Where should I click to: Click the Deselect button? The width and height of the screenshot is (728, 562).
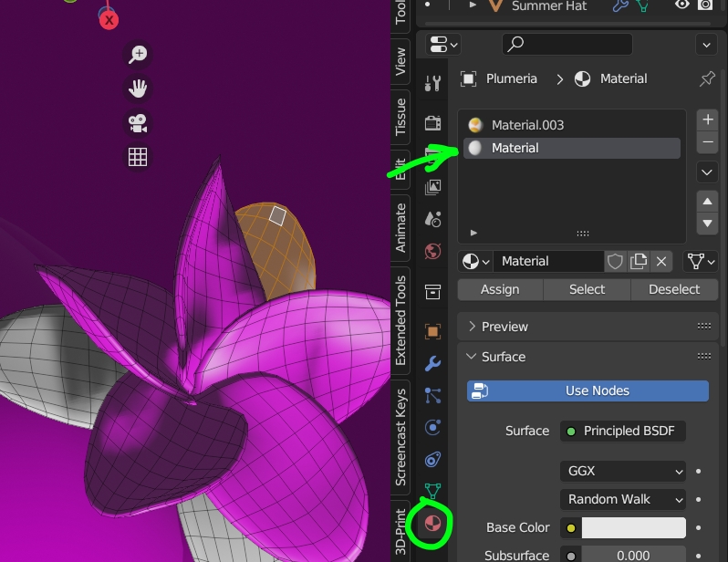pyautogui.click(x=674, y=289)
